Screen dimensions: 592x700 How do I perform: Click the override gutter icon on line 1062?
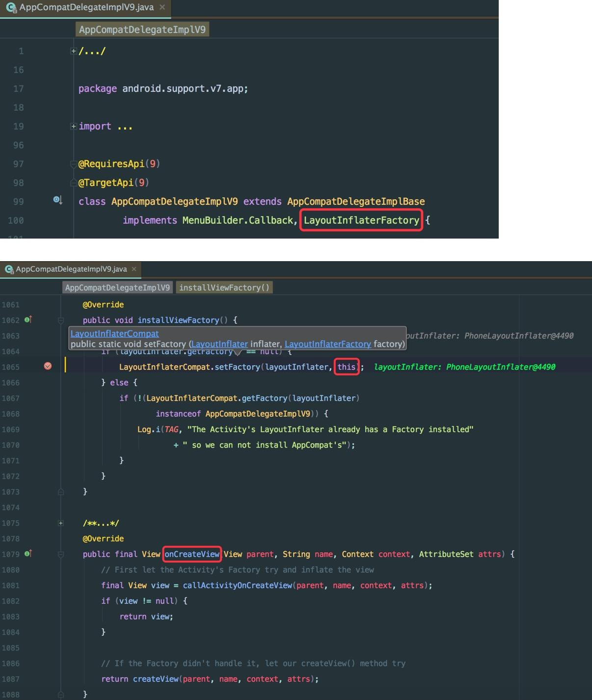(x=28, y=319)
